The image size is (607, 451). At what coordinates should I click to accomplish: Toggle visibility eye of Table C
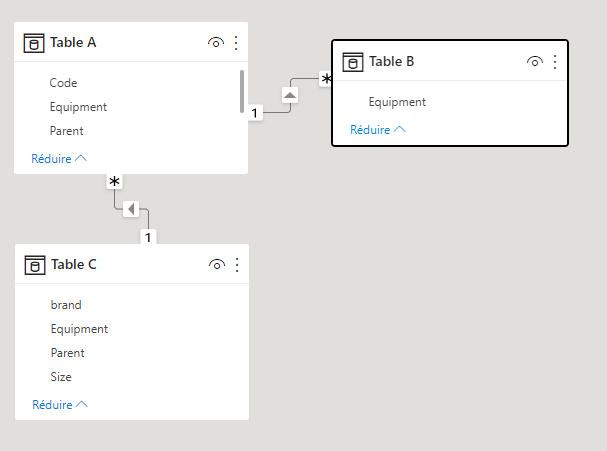pos(217,265)
